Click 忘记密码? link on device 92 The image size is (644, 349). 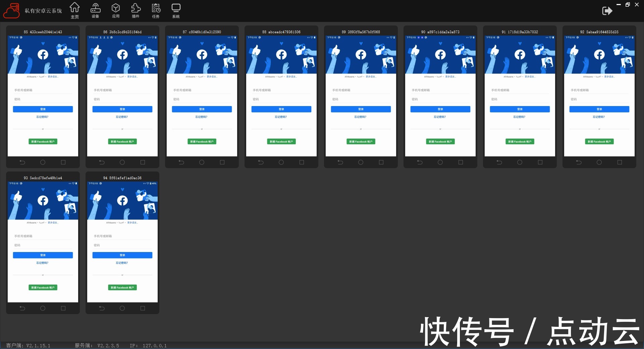point(599,117)
